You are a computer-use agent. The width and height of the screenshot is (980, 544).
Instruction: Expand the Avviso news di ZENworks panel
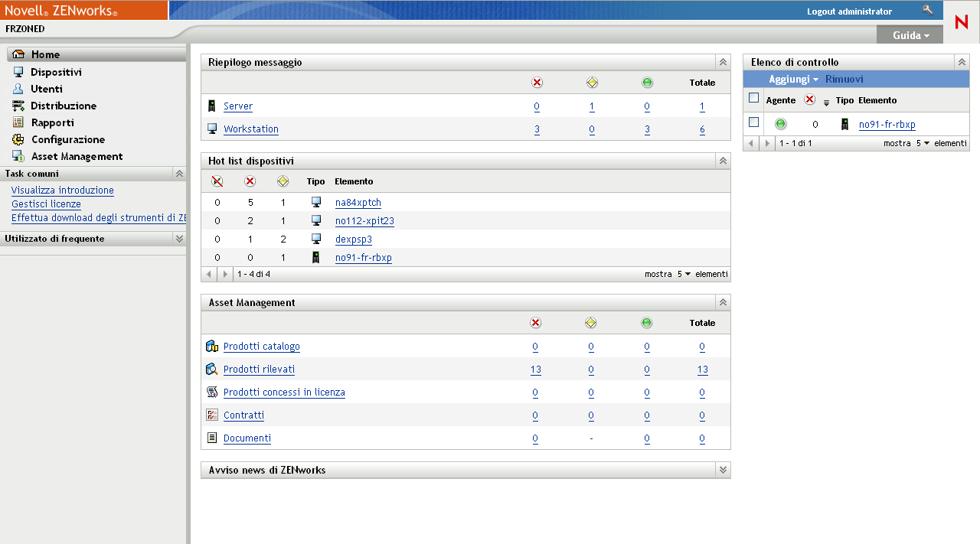coord(722,470)
